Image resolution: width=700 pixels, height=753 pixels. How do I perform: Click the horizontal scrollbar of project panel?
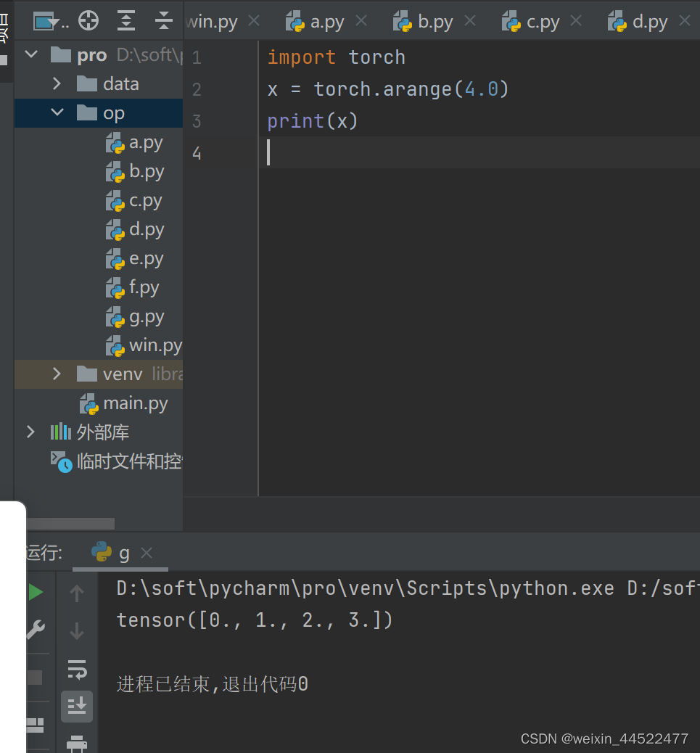point(70,524)
